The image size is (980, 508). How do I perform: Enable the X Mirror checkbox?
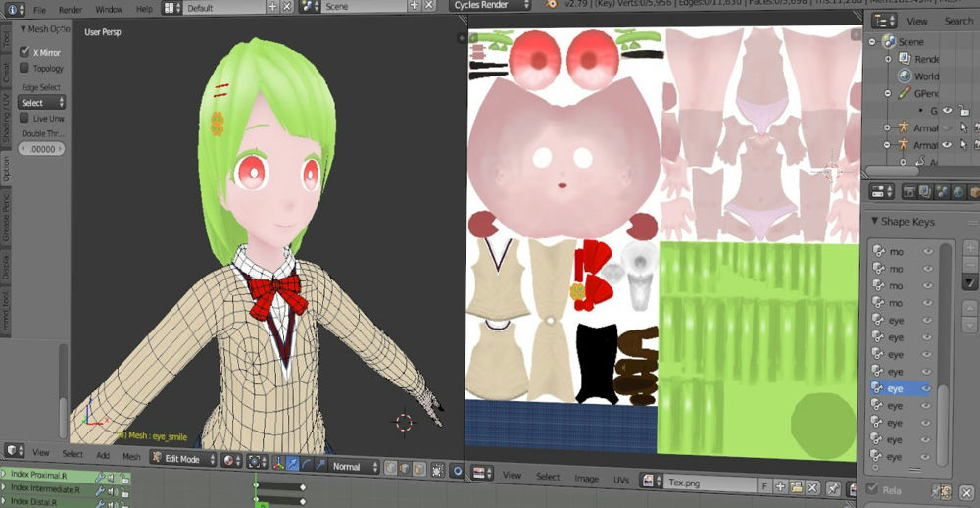25,52
